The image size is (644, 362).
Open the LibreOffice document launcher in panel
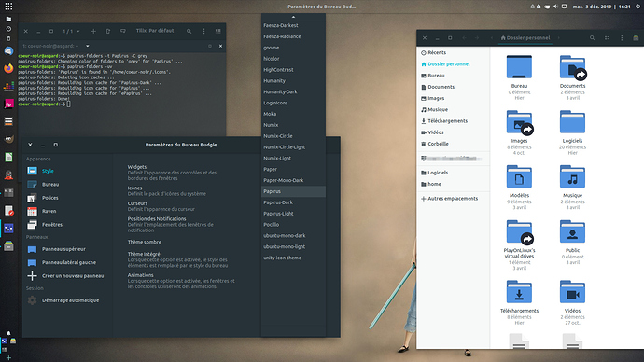8,157
